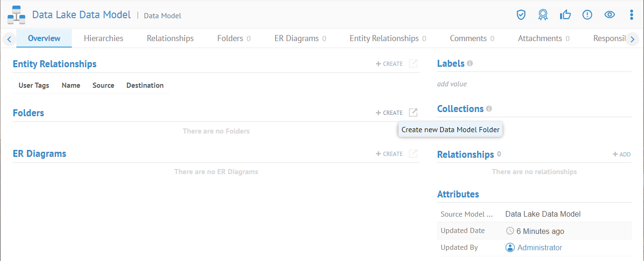The image size is (644, 261).
Task: Switch to the Hierarchies tab
Action: coord(104,38)
